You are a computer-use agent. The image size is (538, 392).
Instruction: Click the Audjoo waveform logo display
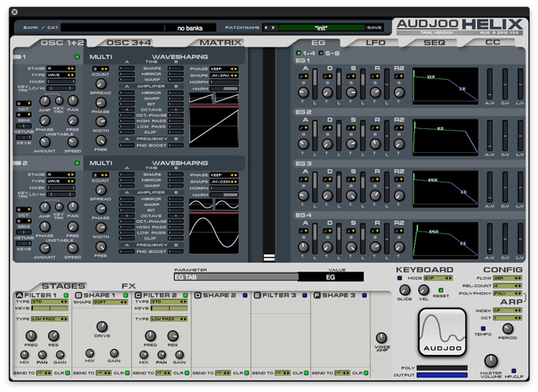(x=442, y=332)
